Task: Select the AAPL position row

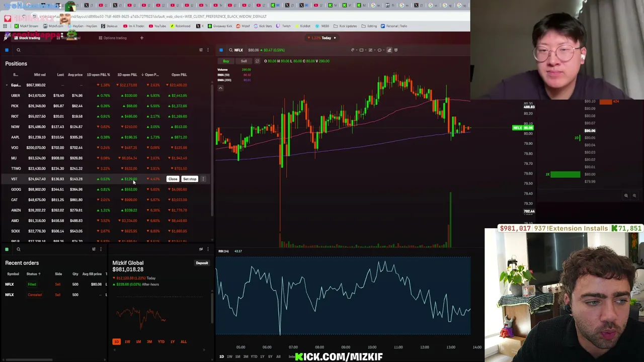Action: [x=106, y=137]
